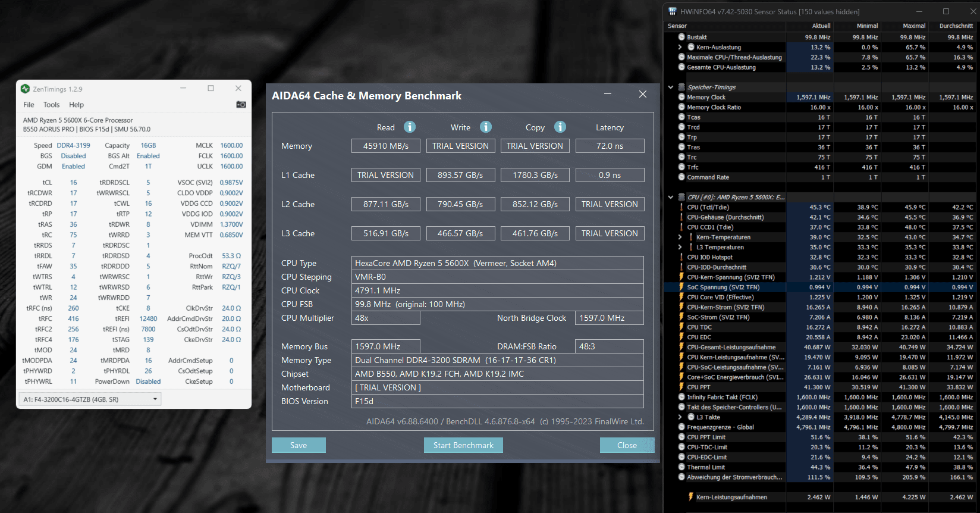Click the info icon next to Read
980x513 pixels.
(410, 127)
